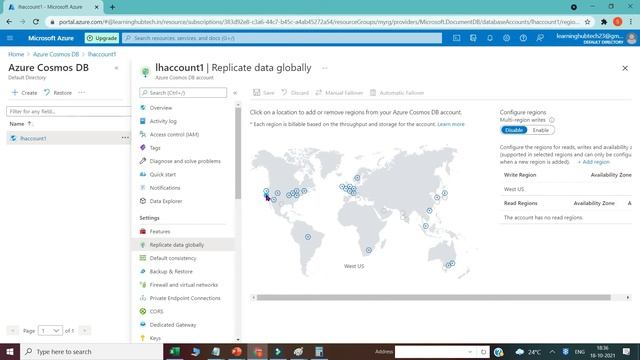Open the feedback icon in the header

[540, 38]
